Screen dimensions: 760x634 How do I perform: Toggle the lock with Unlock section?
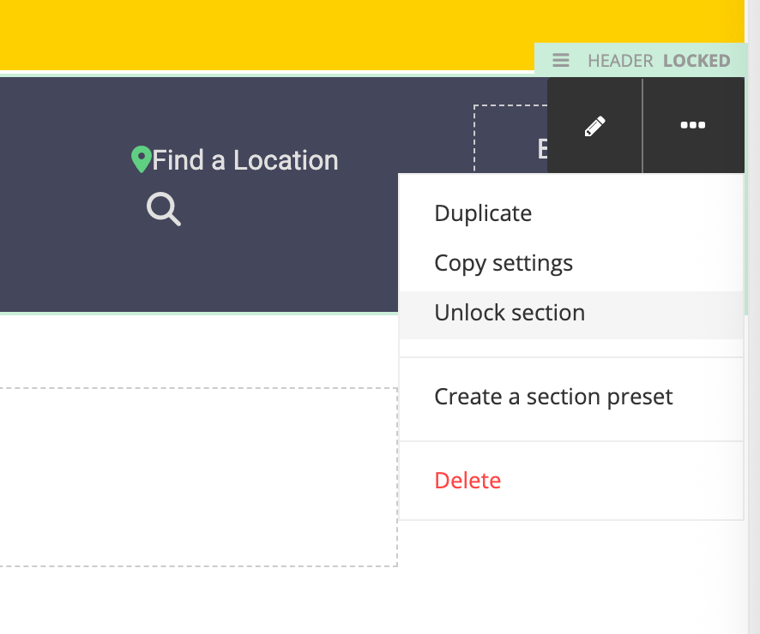tap(509, 313)
